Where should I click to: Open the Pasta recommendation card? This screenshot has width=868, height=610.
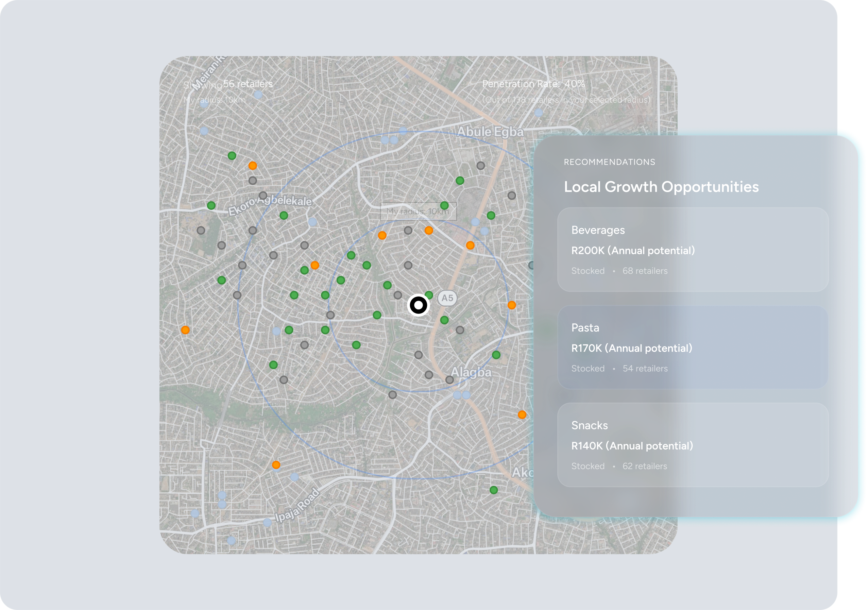(x=693, y=347)
